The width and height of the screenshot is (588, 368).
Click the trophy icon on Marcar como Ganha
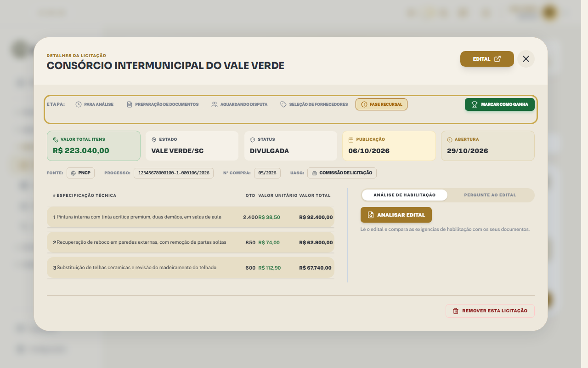[x=475, y=104]
